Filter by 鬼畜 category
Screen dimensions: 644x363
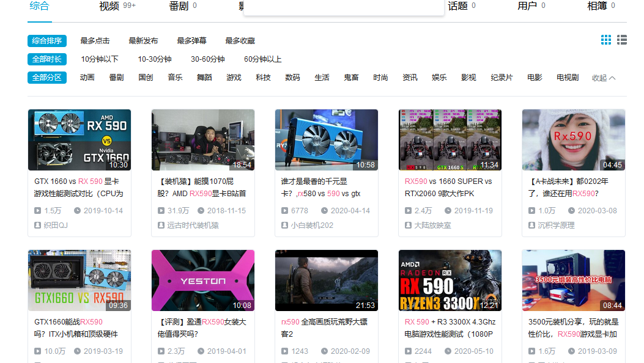pyautogui.click(x=351, y=77)
